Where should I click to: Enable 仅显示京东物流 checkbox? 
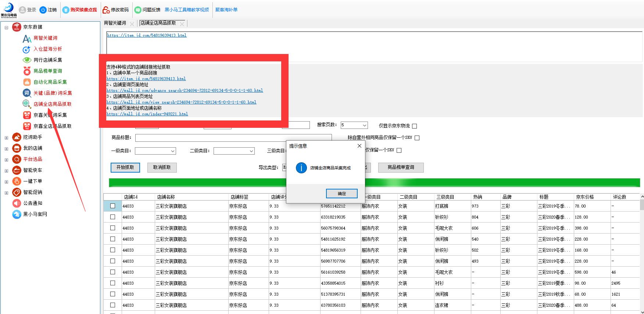tap(415, 126)
